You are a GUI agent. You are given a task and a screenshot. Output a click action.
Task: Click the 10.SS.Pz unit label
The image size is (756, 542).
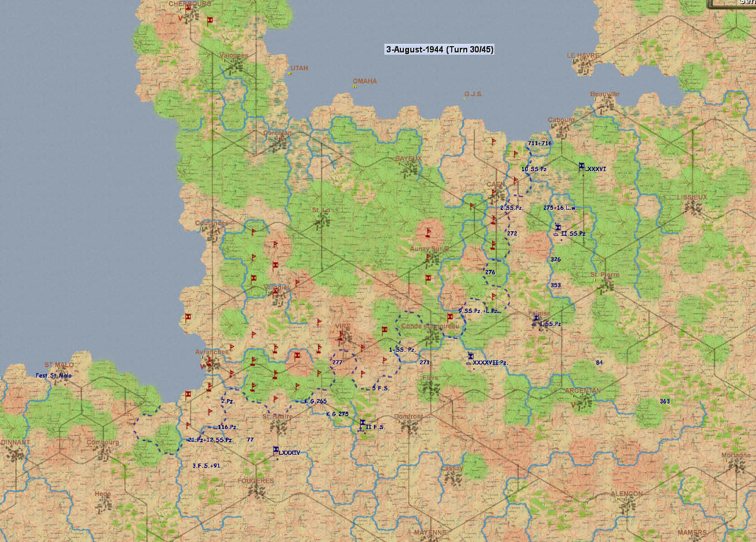tap(534, 170)
